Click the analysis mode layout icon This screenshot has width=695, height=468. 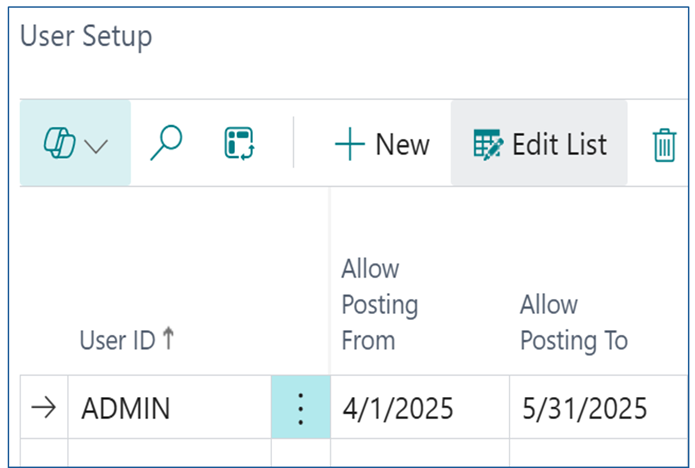[x=239, y=143]
